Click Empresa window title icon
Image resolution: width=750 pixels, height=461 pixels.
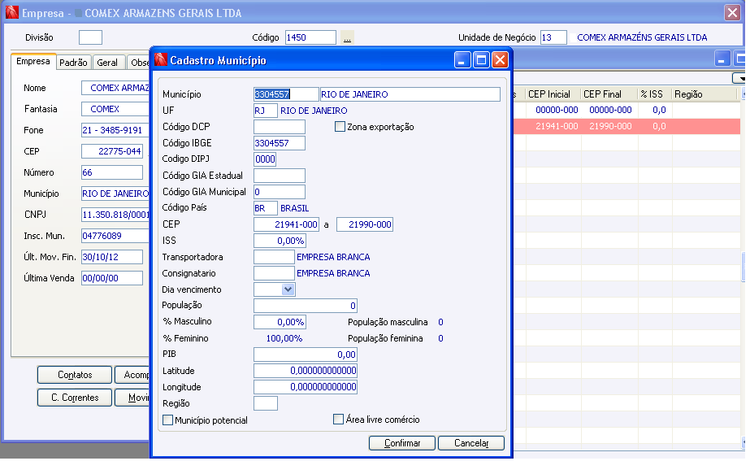pyautogui.click(x=12, y=12)
